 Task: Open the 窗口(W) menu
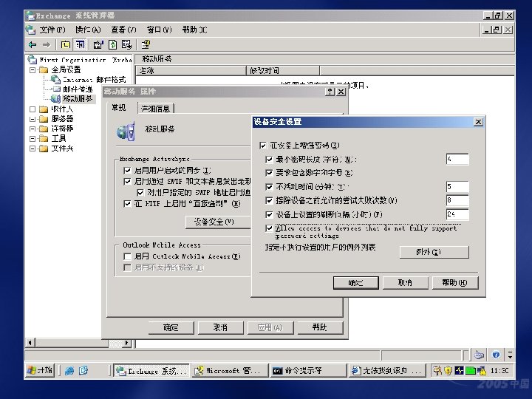click(159, 30)
